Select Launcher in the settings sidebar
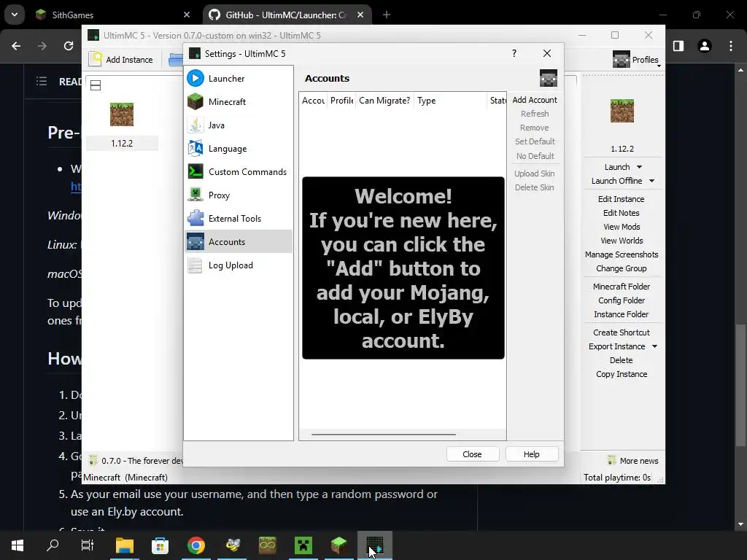This screenshot has height=560, width=747. pos(239,78)
